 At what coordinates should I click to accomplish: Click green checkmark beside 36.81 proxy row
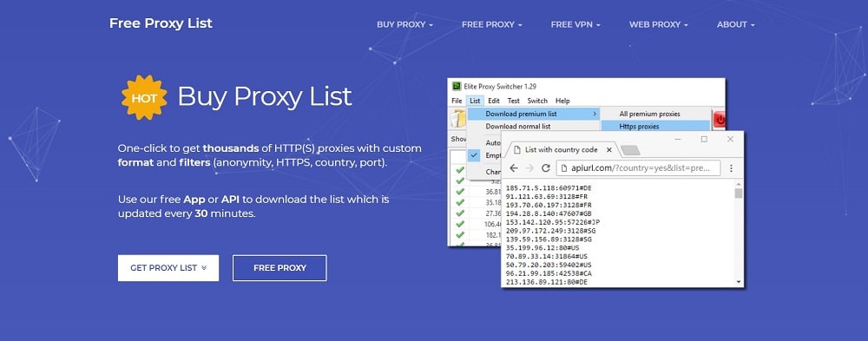click(x=459, y=192)
